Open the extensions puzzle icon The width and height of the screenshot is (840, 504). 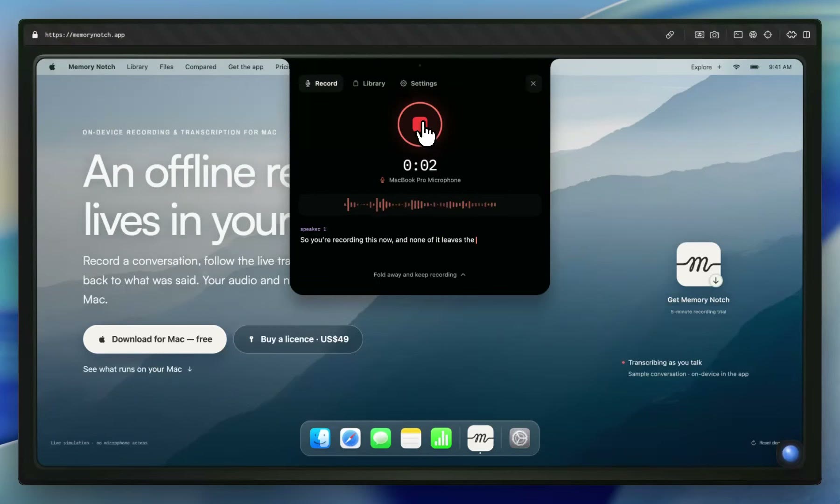[791, 35]
